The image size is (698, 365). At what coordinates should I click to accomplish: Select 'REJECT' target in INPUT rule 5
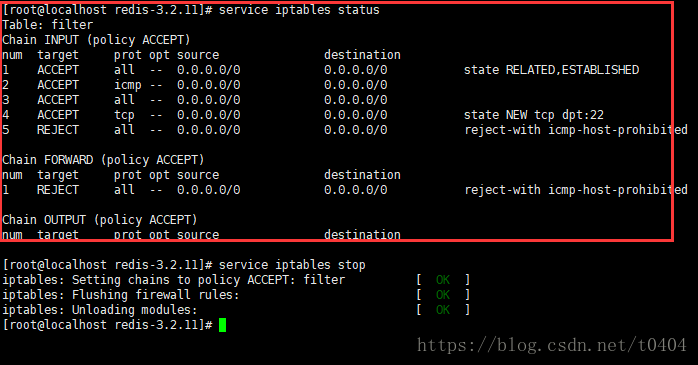point(58,130)
